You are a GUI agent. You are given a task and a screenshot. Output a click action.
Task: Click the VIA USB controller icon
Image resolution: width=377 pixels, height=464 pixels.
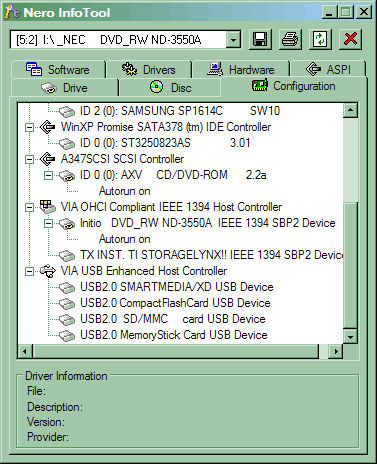coord(48,271)
